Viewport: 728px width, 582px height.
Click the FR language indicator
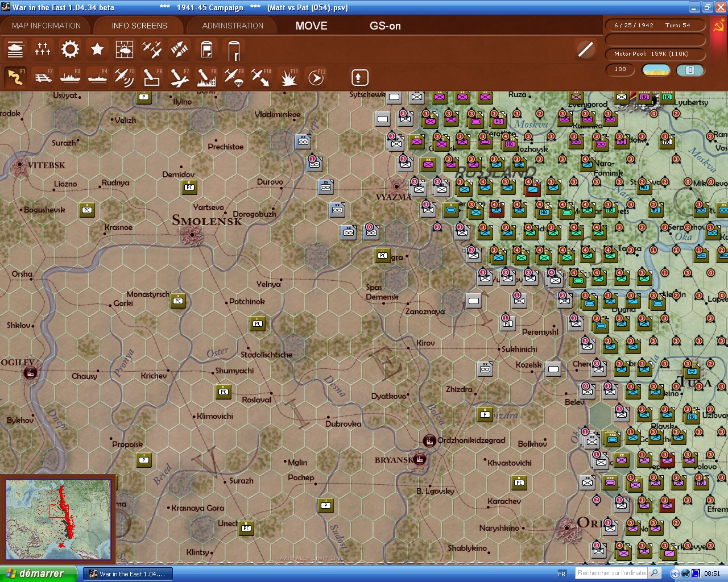coord(562,573)
